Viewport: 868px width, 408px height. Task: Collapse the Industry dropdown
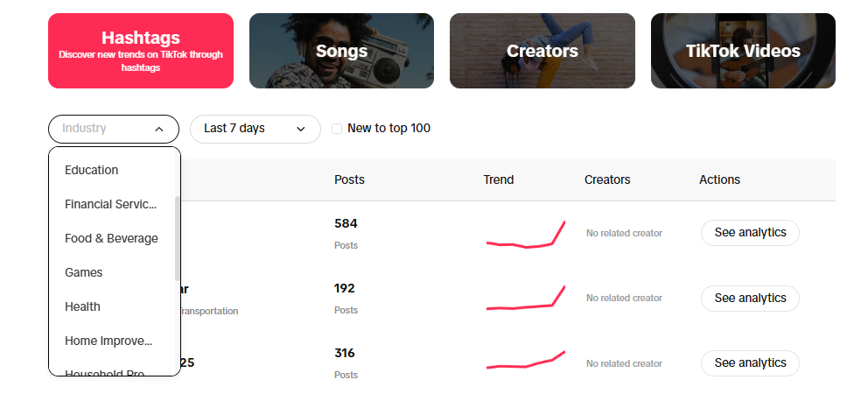pos(114,129)
